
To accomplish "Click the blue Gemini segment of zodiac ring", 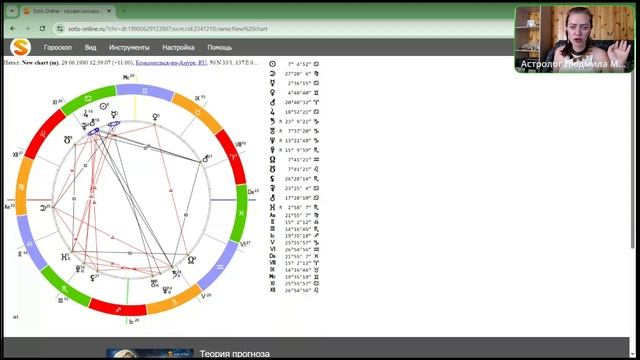I will (x=144, y=91).
